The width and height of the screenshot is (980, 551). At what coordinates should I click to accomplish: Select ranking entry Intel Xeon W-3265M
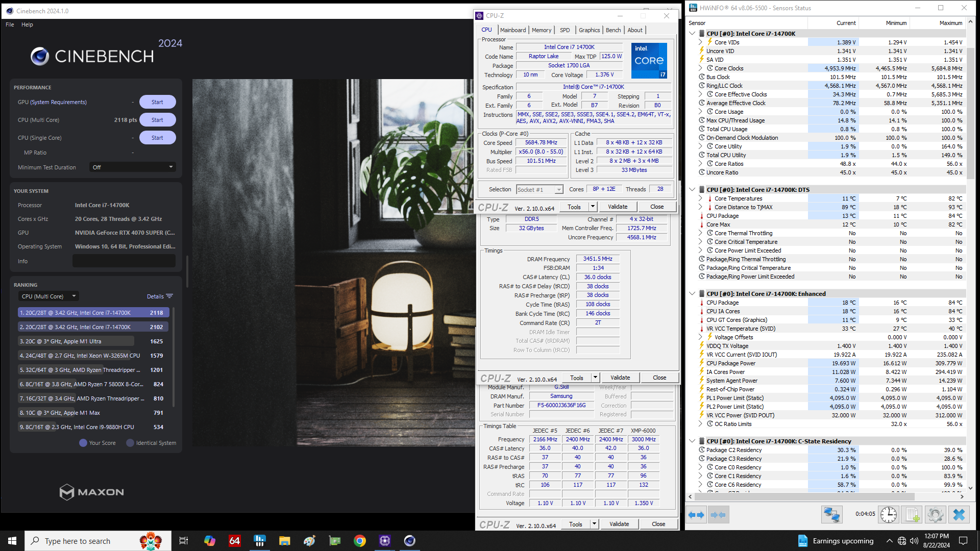93,356
